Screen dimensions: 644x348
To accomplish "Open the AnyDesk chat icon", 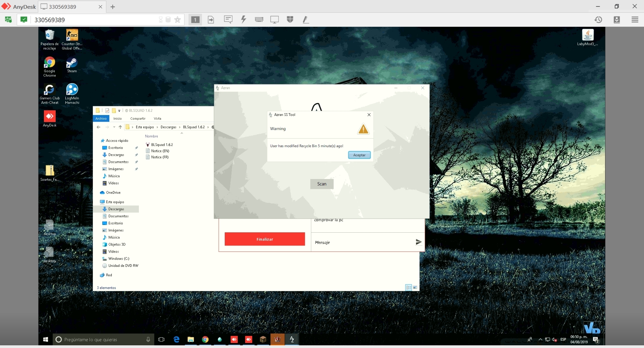I will pos(228,20).
